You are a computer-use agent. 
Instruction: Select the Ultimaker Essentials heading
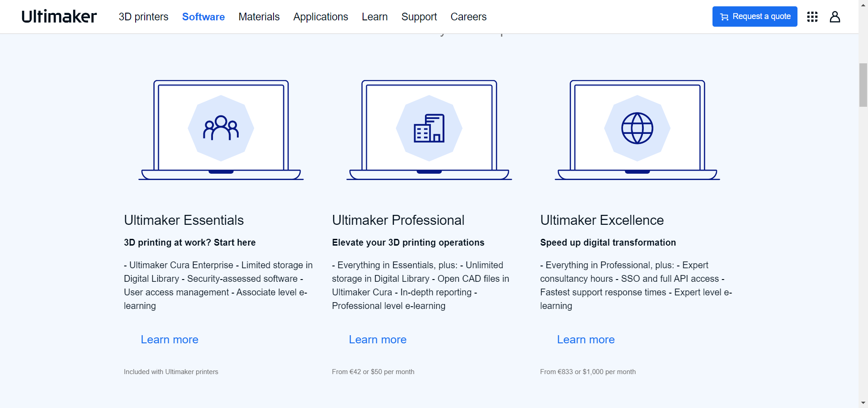pyautogui.click(x=184, y=220)
